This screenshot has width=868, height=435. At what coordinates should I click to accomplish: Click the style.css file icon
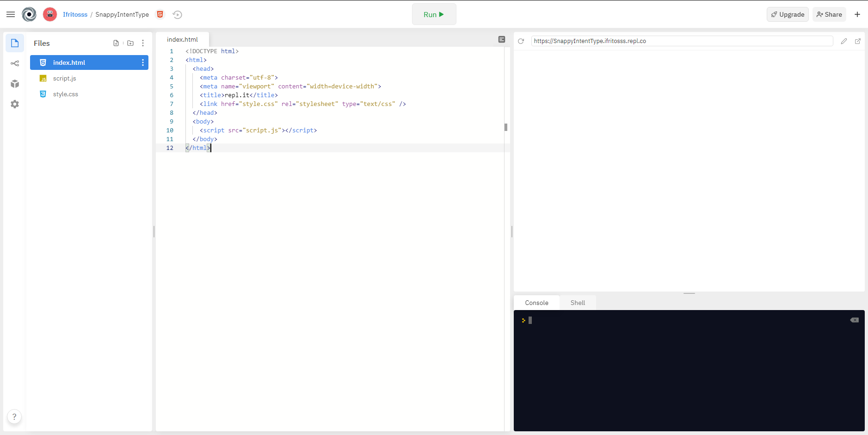pyautogui.click(x=43, y=94)
